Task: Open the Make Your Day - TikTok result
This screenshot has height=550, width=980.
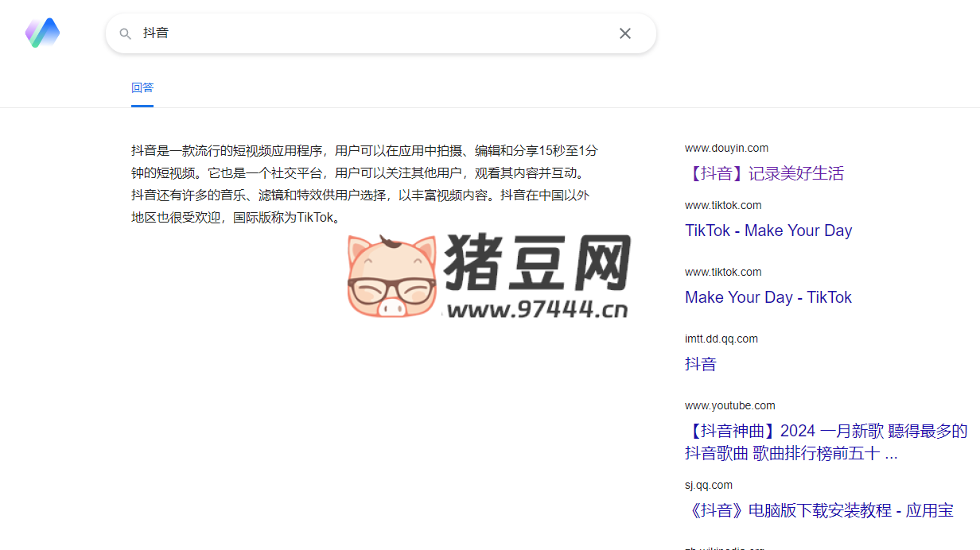Action: pos(768,297)
